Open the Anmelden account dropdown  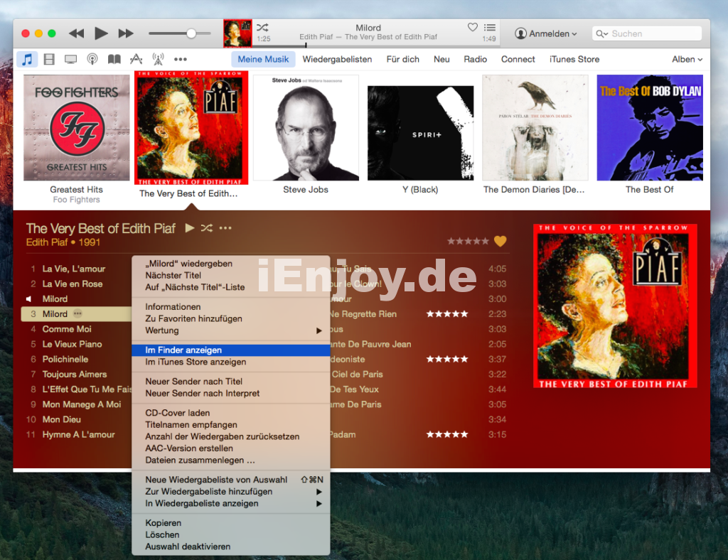point(546,33)
